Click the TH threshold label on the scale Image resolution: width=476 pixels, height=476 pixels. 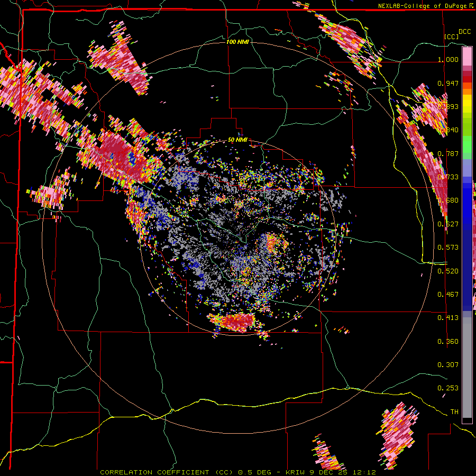click(x=454, y=412)
